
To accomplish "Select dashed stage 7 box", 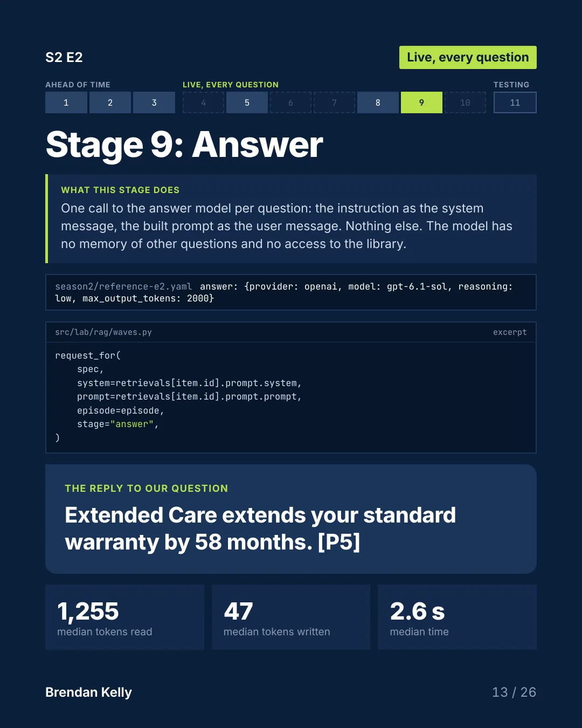I will pyautogui.click(x=334, y=102).
